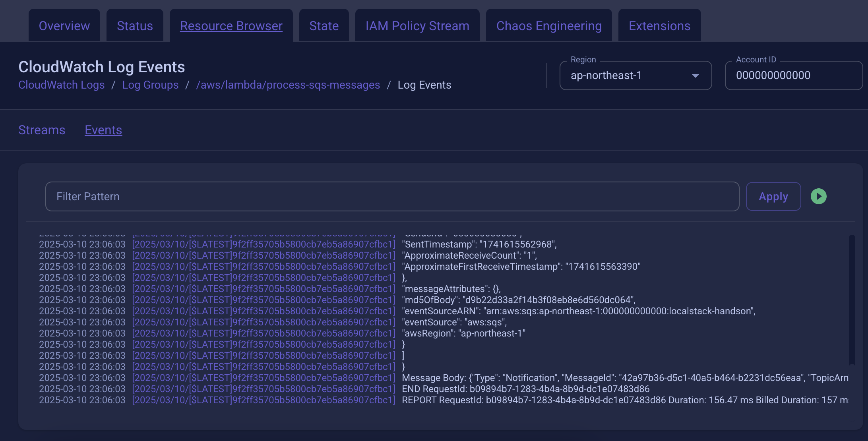Run the filter using the green play icon

(818, 196)
